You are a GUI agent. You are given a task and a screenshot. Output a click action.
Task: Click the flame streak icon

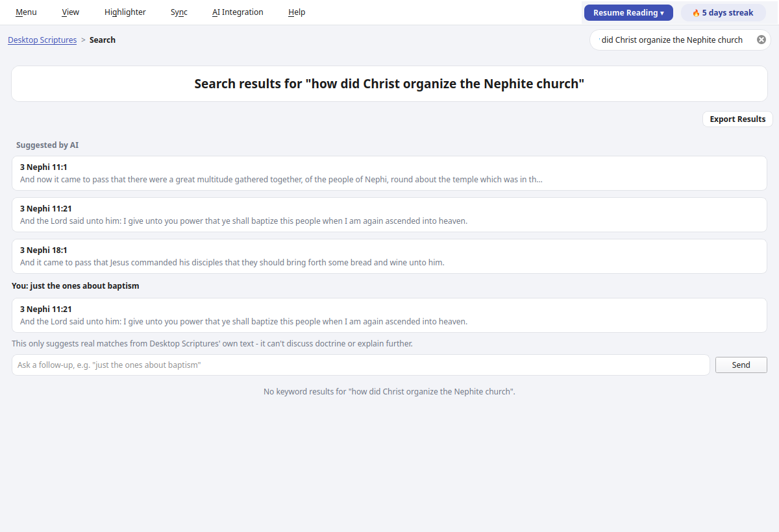[x=696, y=13]
